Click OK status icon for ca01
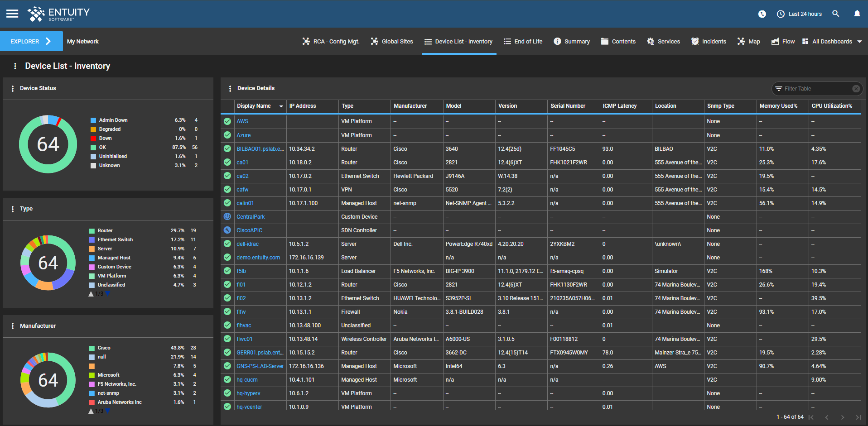 pyautogui.click(x=227, y=162)
